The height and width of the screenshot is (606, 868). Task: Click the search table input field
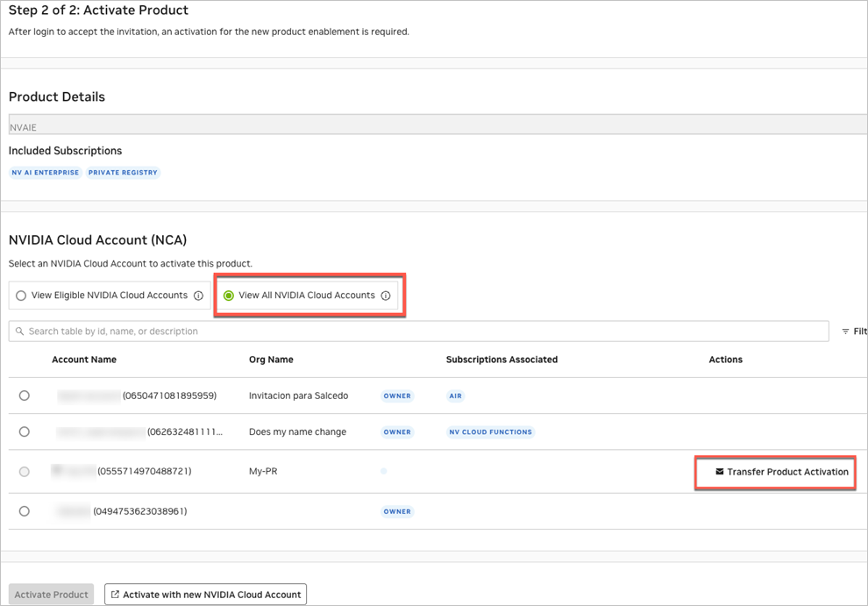(x=418, y=332)
